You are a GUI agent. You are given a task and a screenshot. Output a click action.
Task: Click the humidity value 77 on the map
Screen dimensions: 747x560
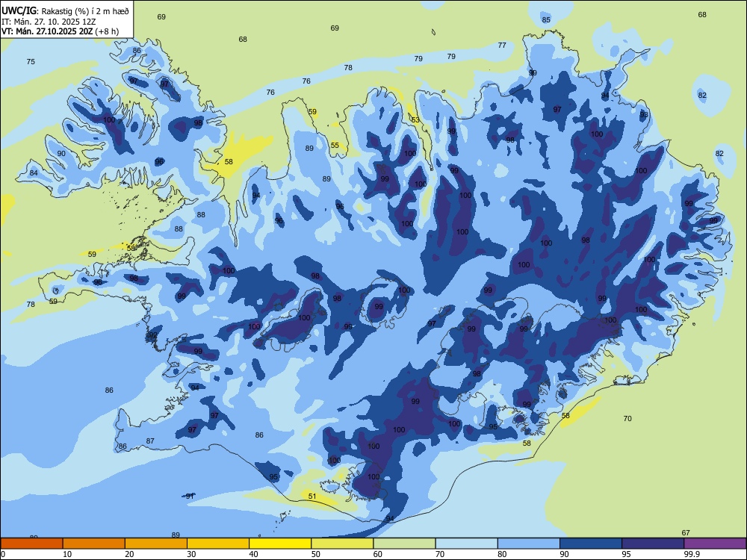tap(502, 46)
